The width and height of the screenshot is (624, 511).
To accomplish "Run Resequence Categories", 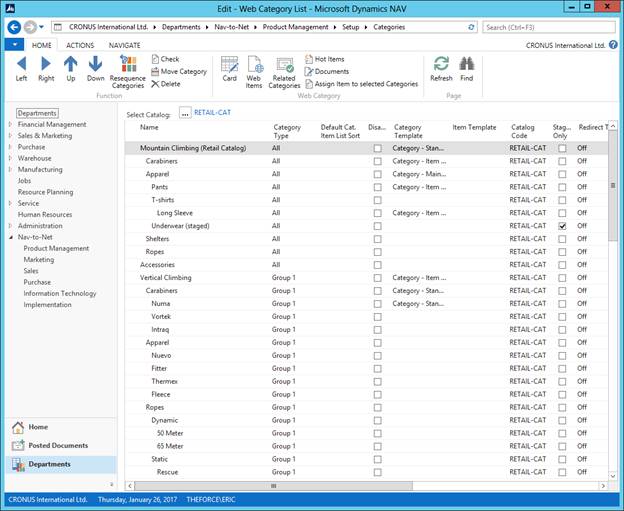I will point(128,72).
